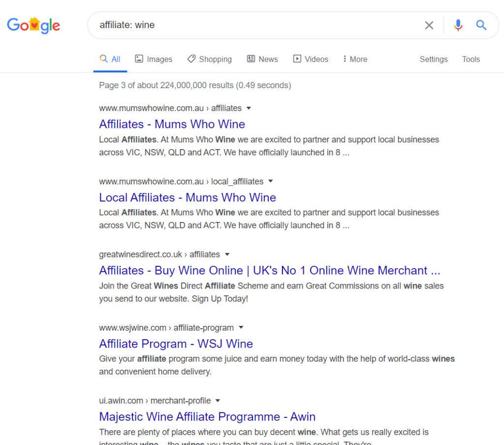The image size is (504, 445).
Task: Open the Affiliates - Mums Who Wine link
Action: coord(172,124)
